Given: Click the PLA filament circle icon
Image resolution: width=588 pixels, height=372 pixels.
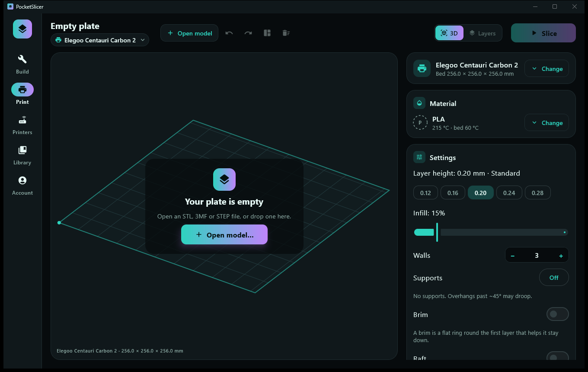Looking at the screenshot, I should (x=420, y=122).
